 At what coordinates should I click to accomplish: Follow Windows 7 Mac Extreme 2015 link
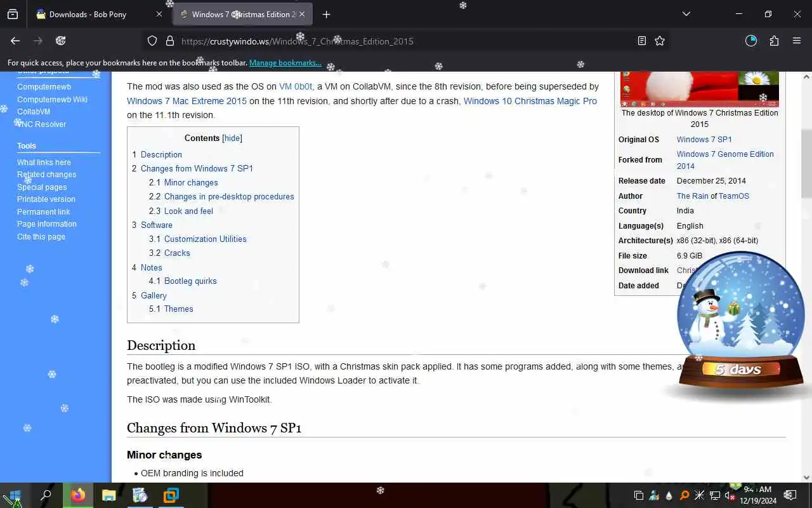pyautogui.click(x=187, y=101)
